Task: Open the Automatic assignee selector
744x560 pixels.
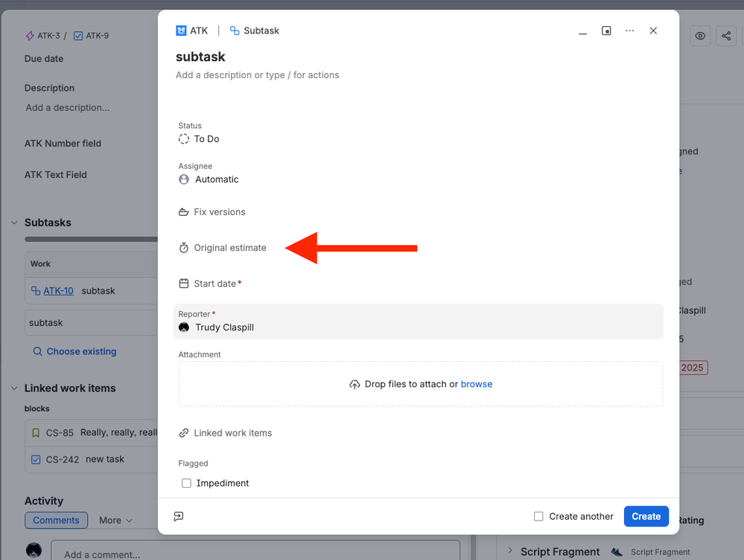Action: pyautogui.click(x=209, y=179)
